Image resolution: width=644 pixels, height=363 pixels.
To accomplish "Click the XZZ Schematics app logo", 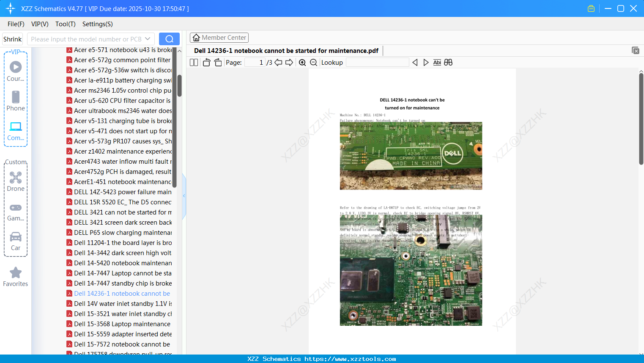I will (x=11, y=8).
